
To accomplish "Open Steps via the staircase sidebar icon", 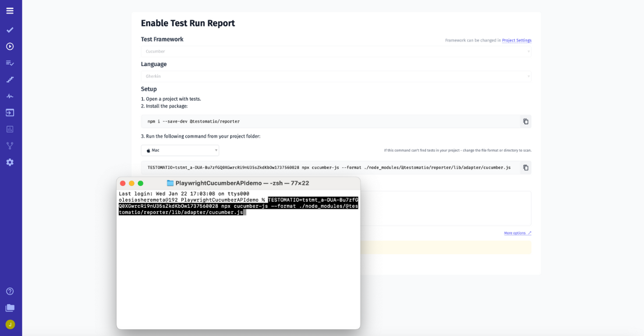I will (x=10, y=80).
